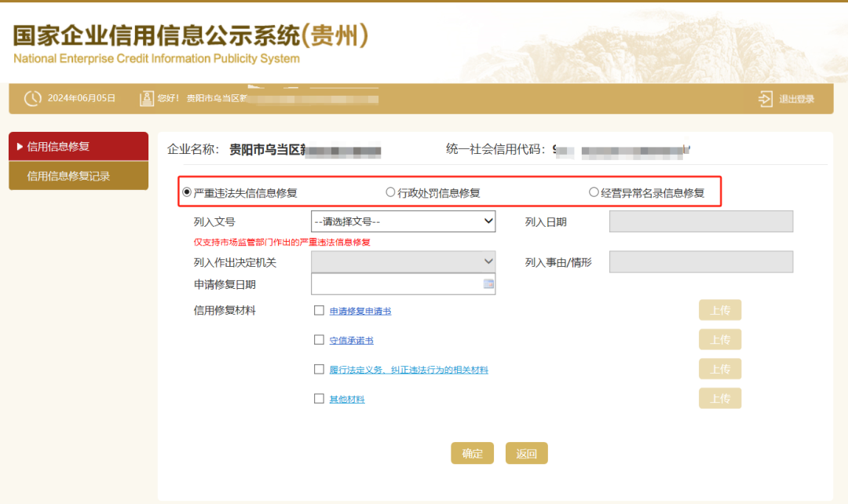Click the logout arrow icon
Viewport: 848px width, 504px height.
click(766, 99)
